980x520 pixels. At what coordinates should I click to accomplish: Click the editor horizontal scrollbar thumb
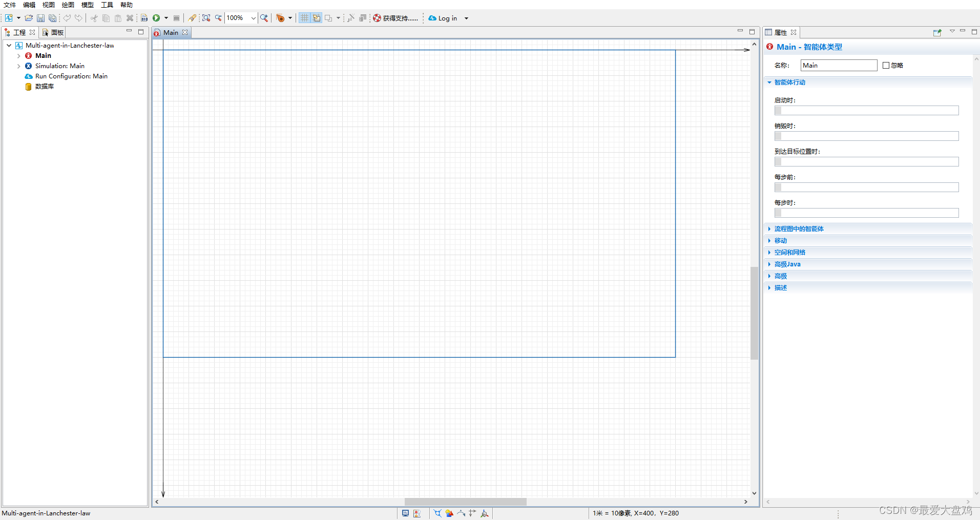[465, 502]
